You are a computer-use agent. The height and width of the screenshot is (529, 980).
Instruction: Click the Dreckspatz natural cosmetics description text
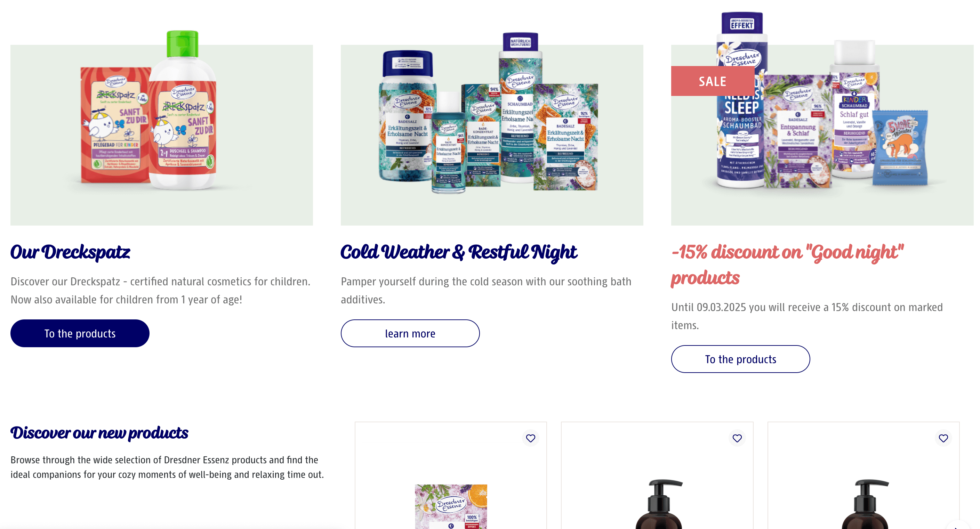(161, 291)
